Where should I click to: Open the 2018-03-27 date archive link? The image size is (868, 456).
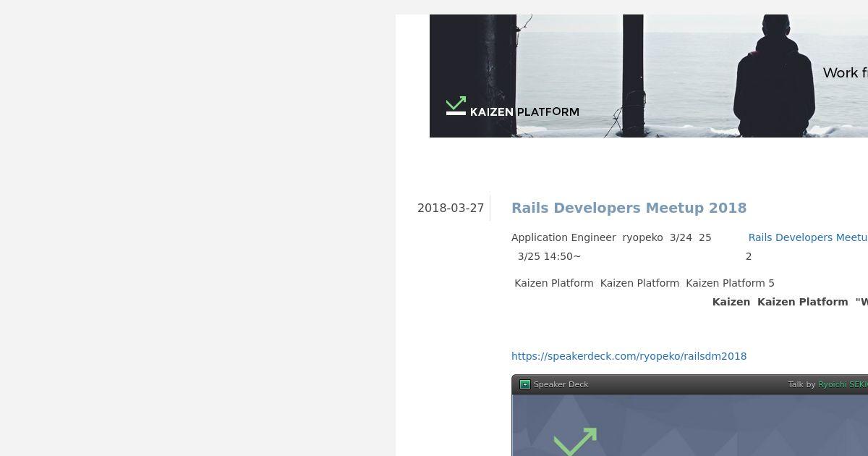click(x=451, y=208)
